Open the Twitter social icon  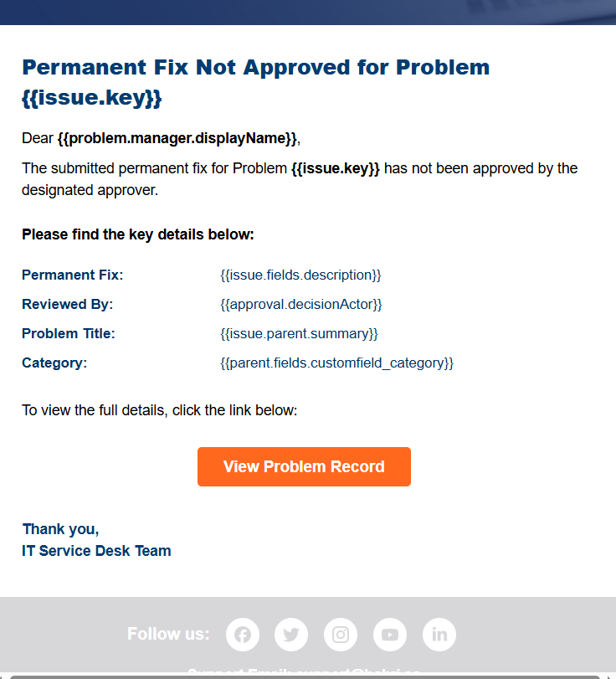pyautogui.click(x=291, y=635)
